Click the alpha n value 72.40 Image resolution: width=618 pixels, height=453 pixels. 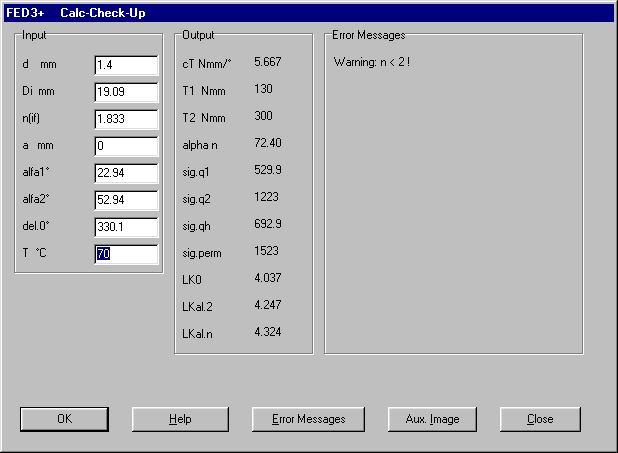pyautogui.click(x=268, y=143)
